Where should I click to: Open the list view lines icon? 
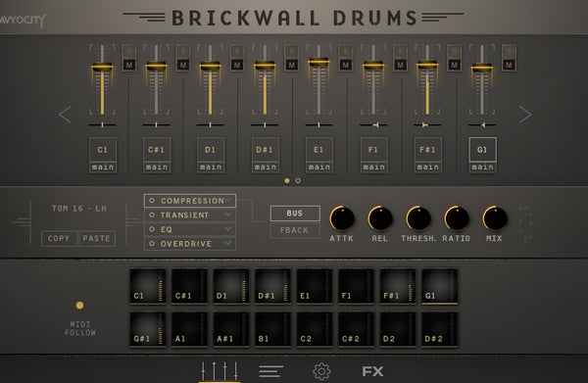click(x=270, y=371)
